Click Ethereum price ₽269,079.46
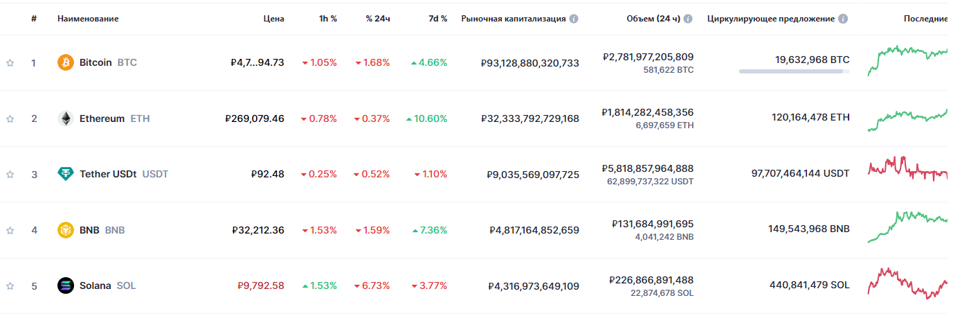Image resolution: width=980 pixels, height=316 pixels. point(255,119)
